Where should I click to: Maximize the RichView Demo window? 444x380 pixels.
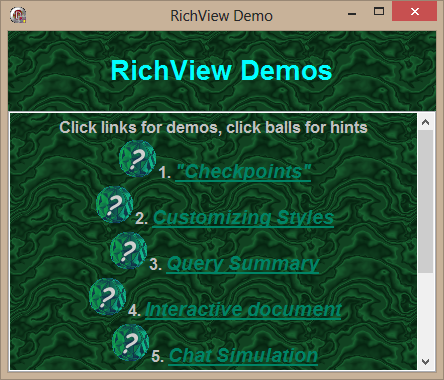(379, 12)
